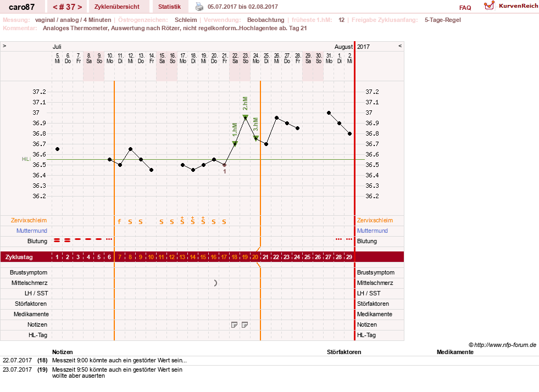The width and height of the screenshot is (539, 392).
Task: Click the 'Medikamente' column heading below chart
Action: 455,352
